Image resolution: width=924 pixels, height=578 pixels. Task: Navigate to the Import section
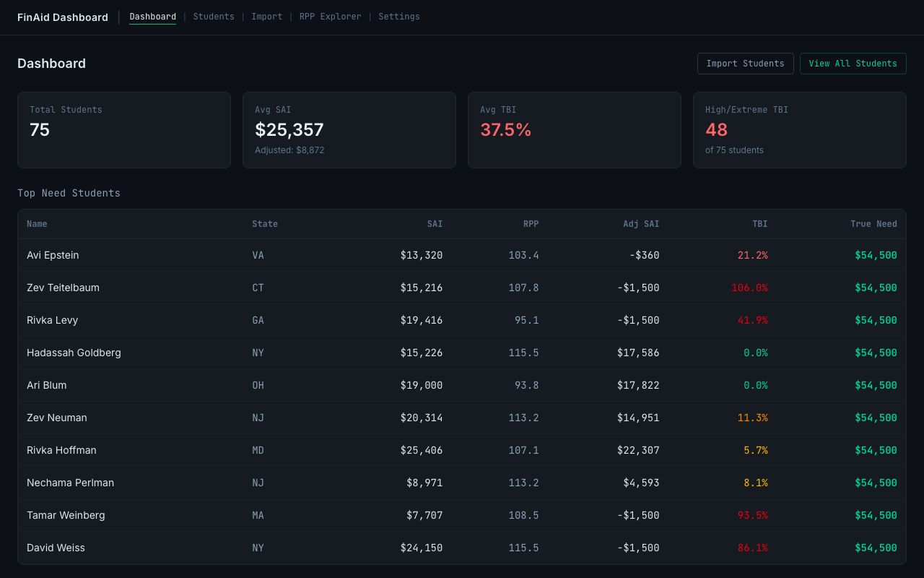pyautogui.click(x=267, y=16)
